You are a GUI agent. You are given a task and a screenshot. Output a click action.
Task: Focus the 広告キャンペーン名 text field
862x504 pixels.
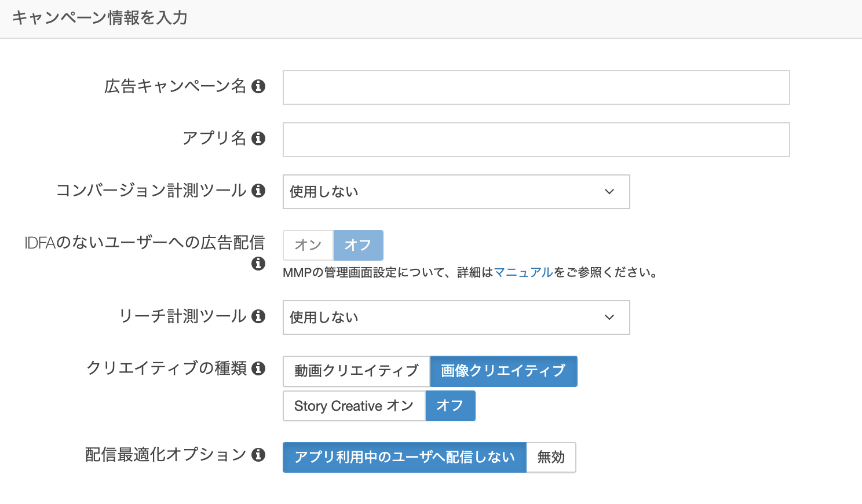(x=536, y=87)
